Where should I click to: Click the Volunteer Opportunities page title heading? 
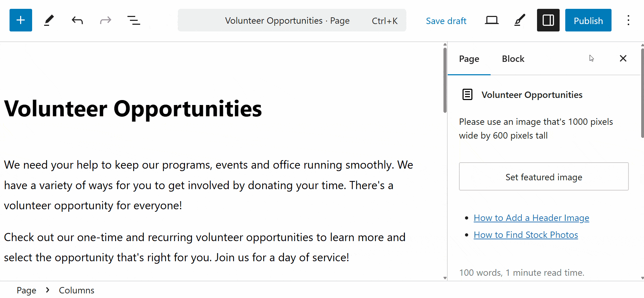click(133, 109)
